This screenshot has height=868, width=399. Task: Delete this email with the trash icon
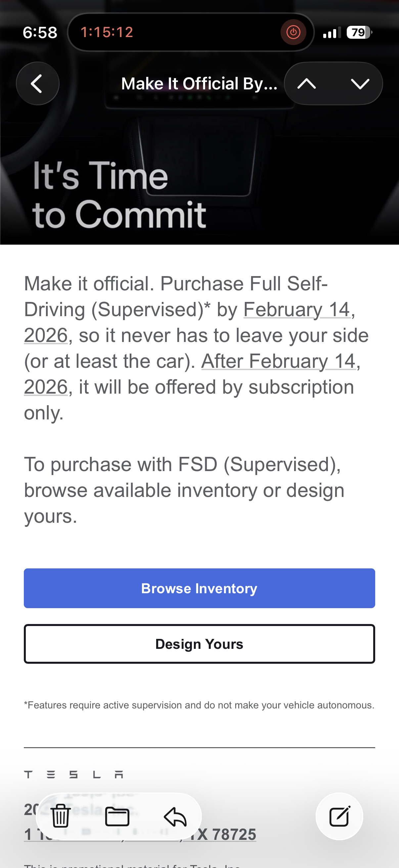(x=61, y=816)
